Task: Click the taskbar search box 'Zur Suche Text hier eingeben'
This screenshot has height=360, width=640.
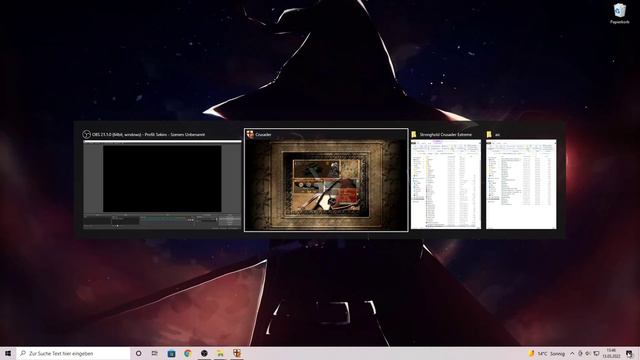Action: (73, 353)
